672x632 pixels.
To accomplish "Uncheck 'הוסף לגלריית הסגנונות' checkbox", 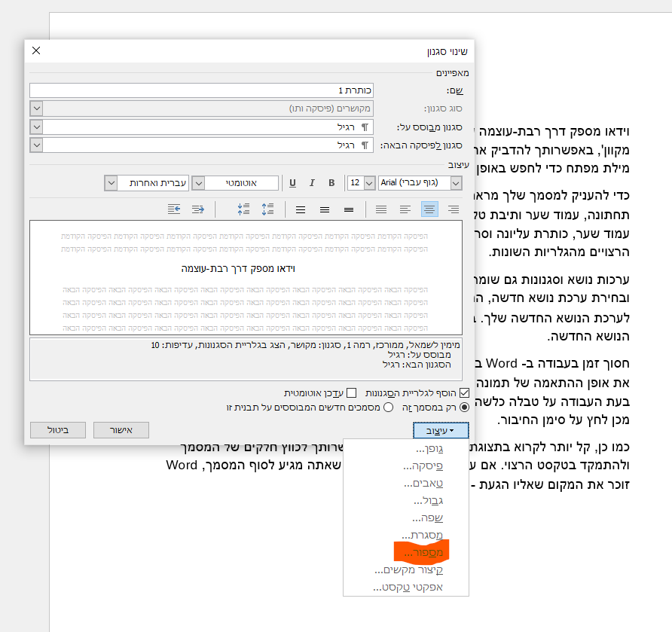I will click(464, 392).
